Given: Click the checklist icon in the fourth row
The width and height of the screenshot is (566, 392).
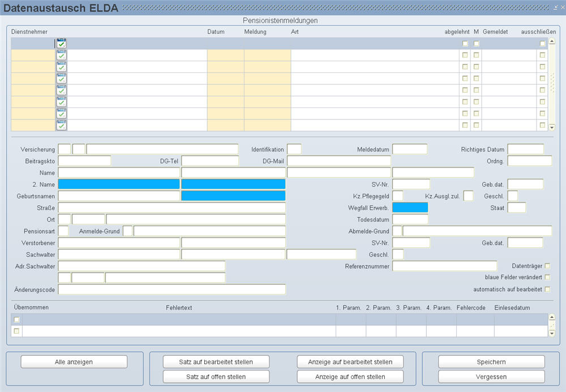Looking at the screenshot, I should (x=61, y=79).
